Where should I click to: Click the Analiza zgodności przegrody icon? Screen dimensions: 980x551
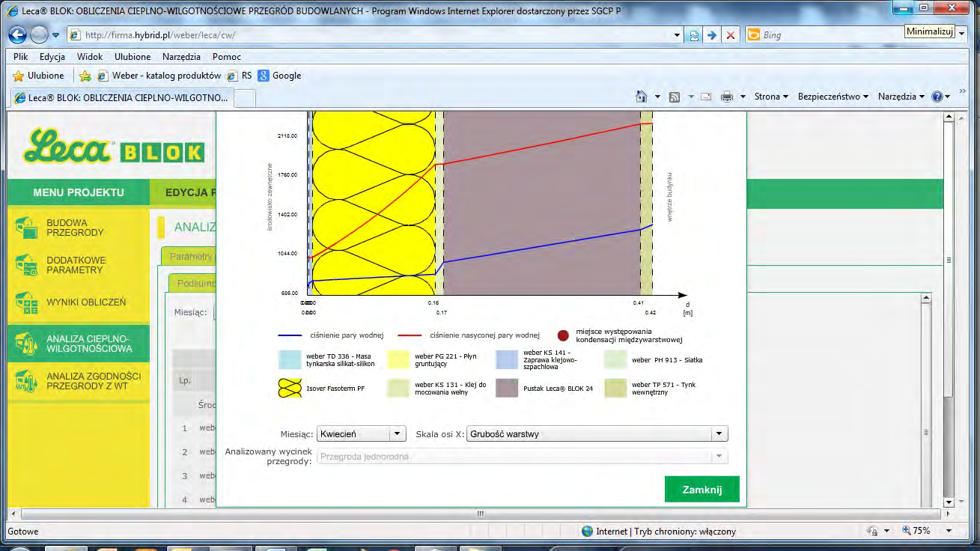click(26, 381)
